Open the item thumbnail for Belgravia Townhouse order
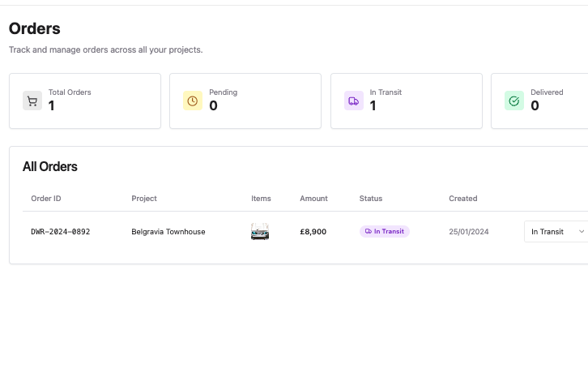Image resolution: width=588 pixels, height=390 pixels. (259, 232)
